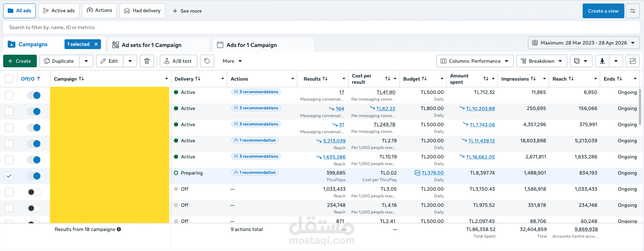Open Campaign column header dropdown caret

pos(167,79)
